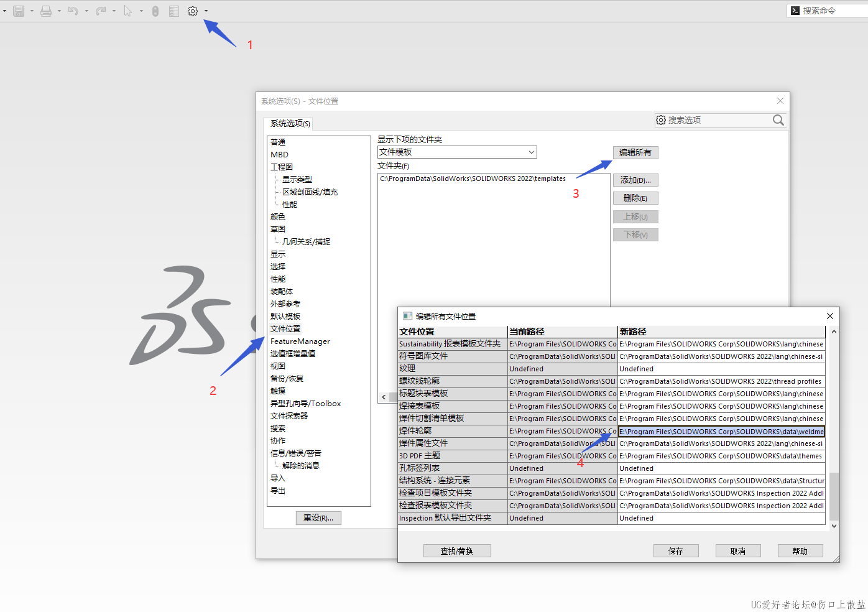
Task: Select 解除的消息 in the options tree
Action: point(301,466)
